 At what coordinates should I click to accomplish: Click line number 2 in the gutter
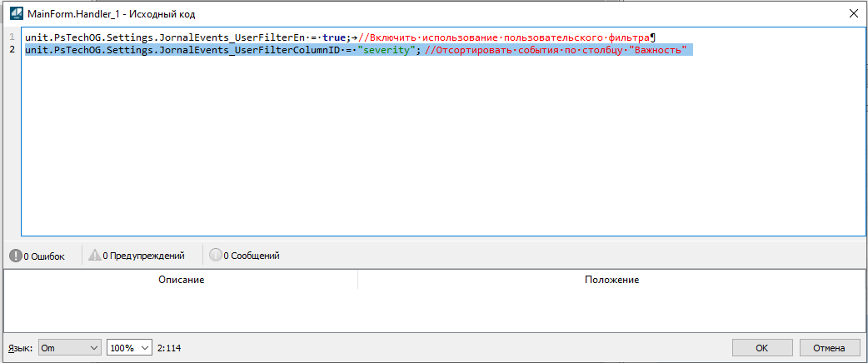(12, 51)
